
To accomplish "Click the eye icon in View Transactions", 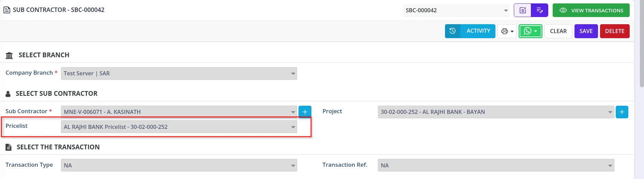I will 563,10.
